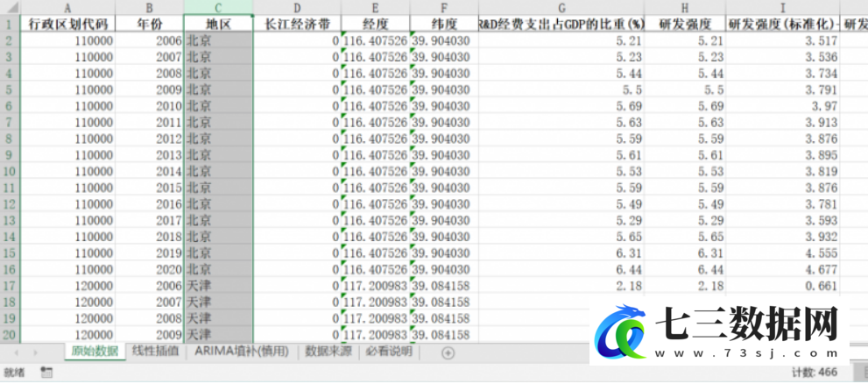Click the 计数: 466 status bar entry
The width and height of the screenshot is (868, 384).
tap(815, 372)
